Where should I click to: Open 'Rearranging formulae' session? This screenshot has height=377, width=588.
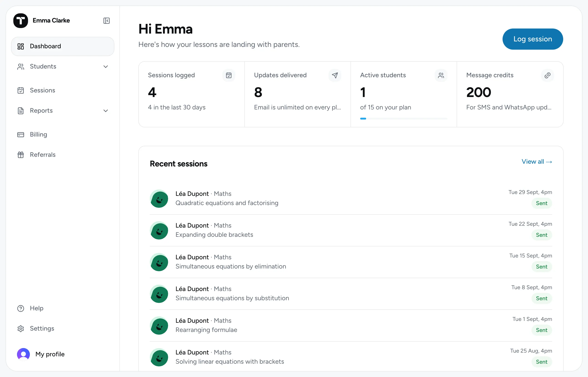click(x=351, y=326)
